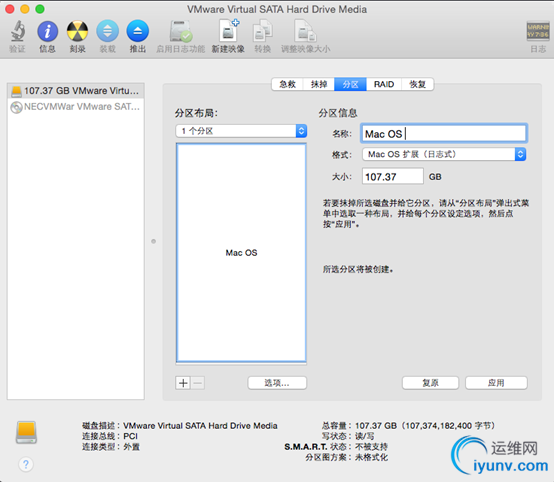Click the S.M.A.R.T. status 不被支持

[371, 447]
